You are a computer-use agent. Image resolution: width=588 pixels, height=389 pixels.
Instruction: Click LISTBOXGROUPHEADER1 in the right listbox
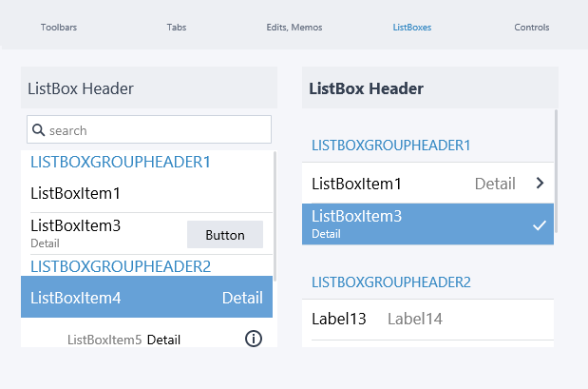pos(391,146)
